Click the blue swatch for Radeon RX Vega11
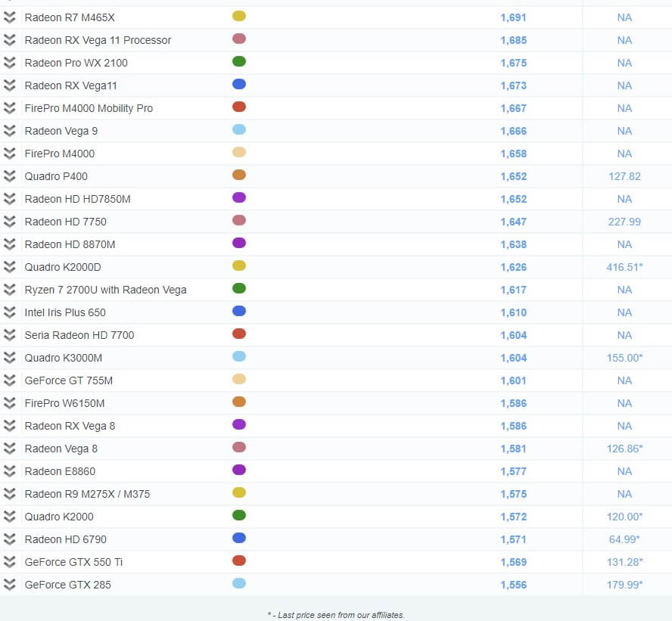The width and height of the screenshot is (672, 621). tap(239, 84)
